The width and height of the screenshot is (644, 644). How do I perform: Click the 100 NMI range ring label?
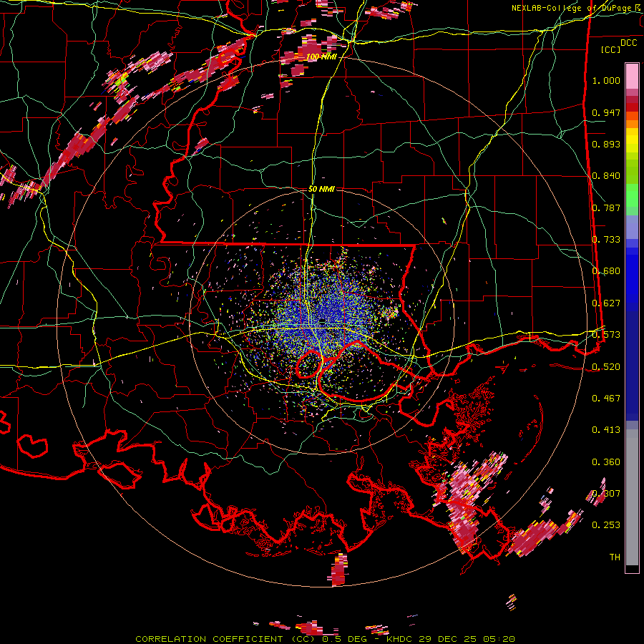[x=321, y=57]
